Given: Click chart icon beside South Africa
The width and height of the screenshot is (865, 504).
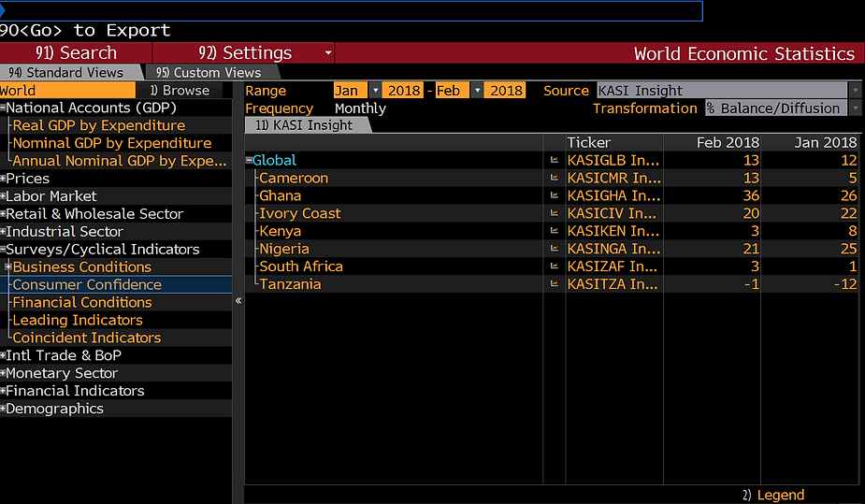Looking at the screenshot, I should pyautogui.click(x=555, y=266).
